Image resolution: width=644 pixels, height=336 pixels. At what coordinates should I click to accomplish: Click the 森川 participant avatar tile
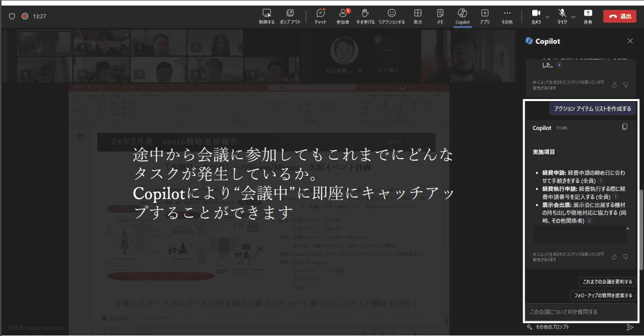click(345, 54)
